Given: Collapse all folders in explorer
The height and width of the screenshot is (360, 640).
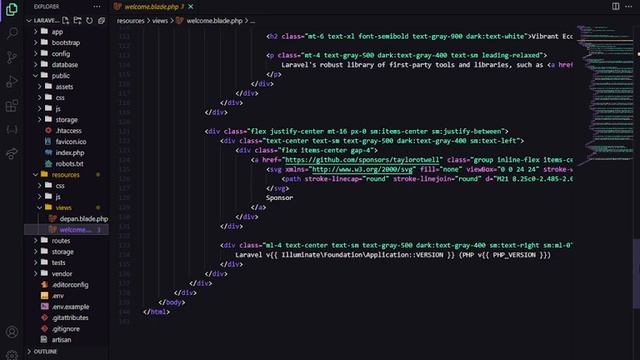Looking at the screenshot, I should tap(101, 20).
